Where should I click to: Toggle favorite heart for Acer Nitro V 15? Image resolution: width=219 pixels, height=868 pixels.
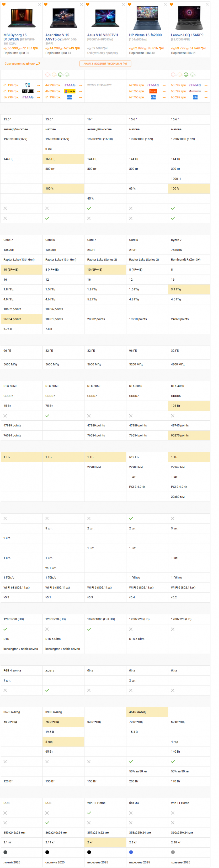pos(46,5)
